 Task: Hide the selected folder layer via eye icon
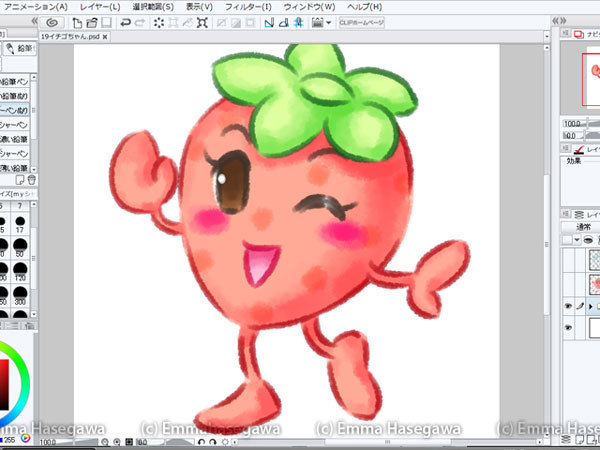point(568,306)
